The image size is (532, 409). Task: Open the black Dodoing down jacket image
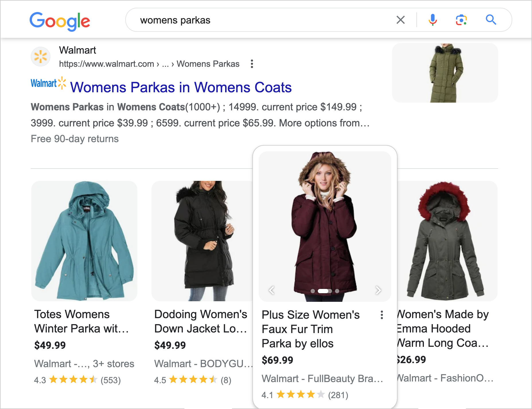(202, 241)
